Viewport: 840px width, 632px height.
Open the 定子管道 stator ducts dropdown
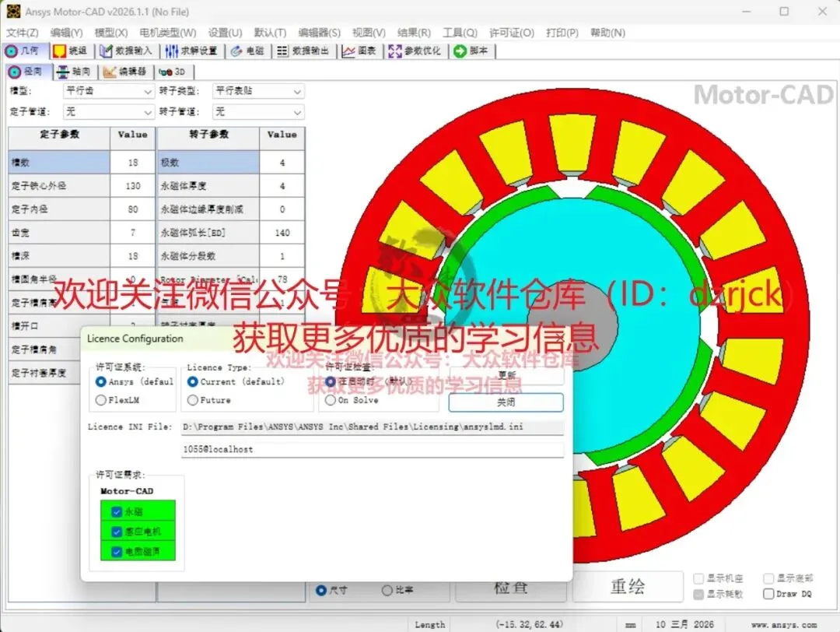coord(109,112)
